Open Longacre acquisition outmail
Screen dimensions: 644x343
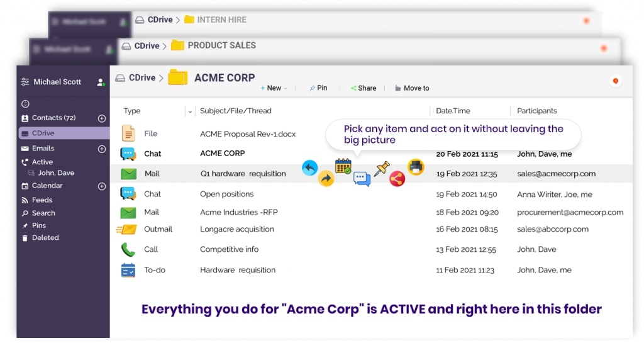click(237, 229)
